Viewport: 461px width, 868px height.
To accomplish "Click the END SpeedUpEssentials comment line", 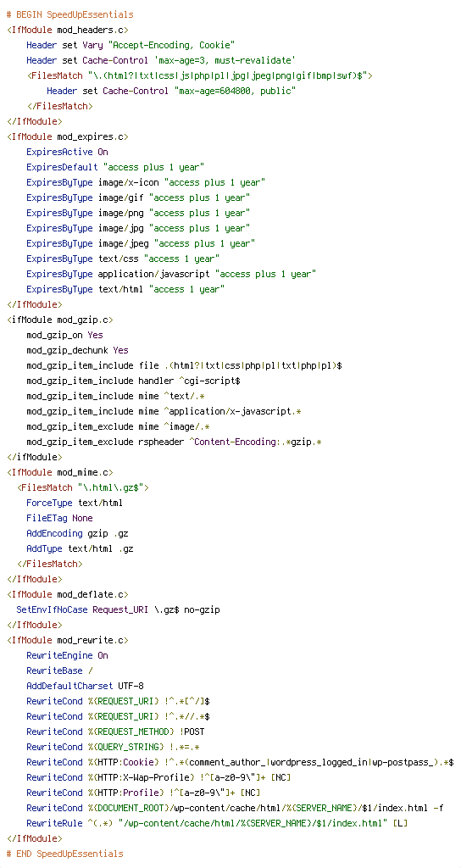I will tap(64, 854).
